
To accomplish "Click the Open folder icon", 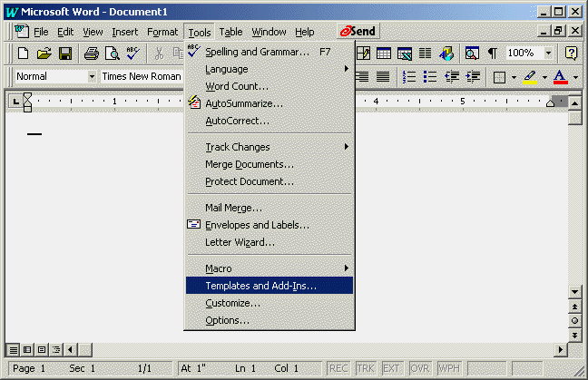I will tap(44, 54).
